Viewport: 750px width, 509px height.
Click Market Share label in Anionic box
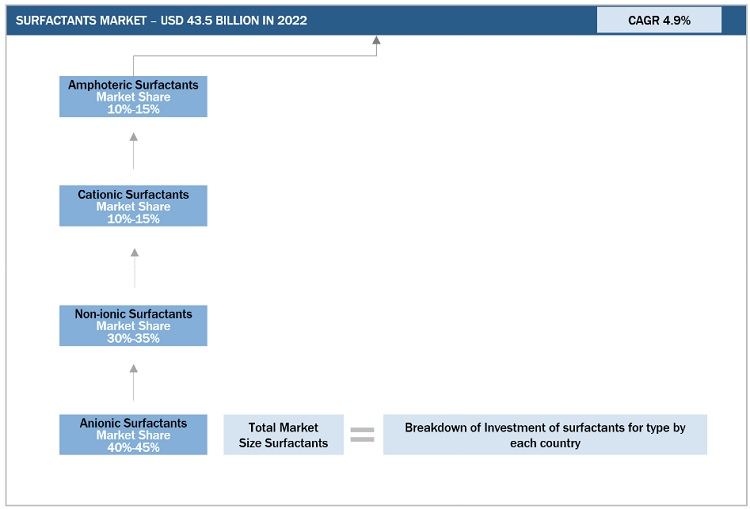pyautogui.click(x=133, y=435)
